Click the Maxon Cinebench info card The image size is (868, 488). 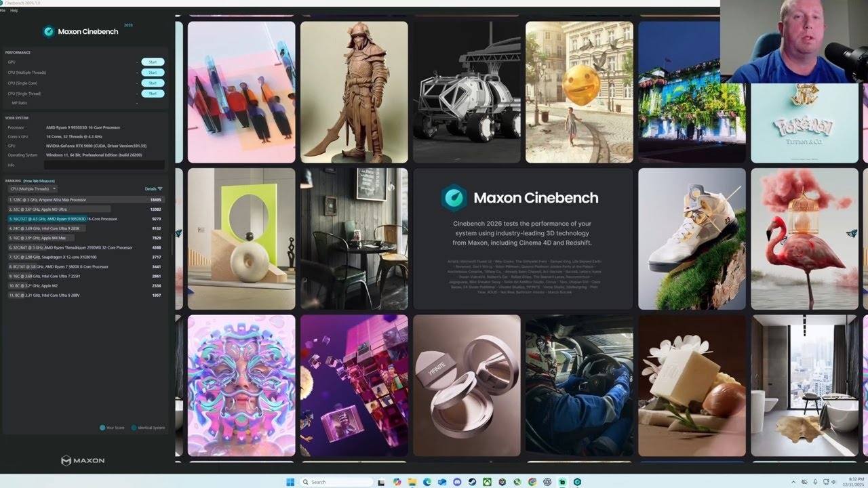pos(523,239)
